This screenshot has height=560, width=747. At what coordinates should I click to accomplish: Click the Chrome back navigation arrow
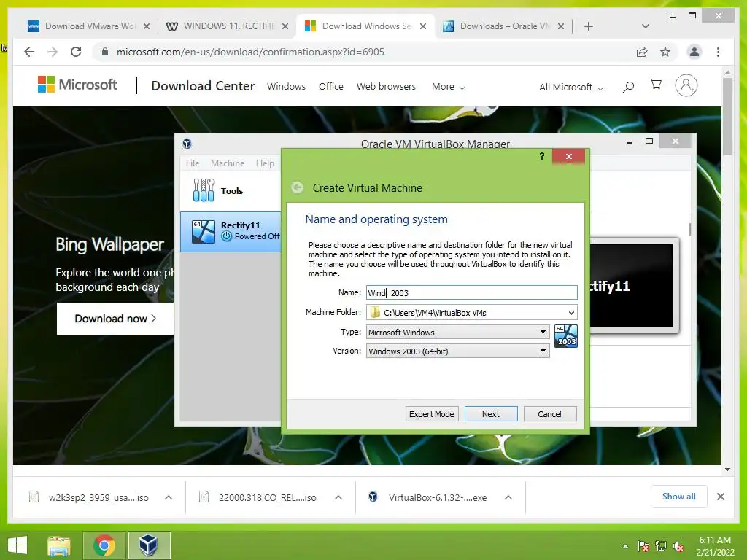29,52
